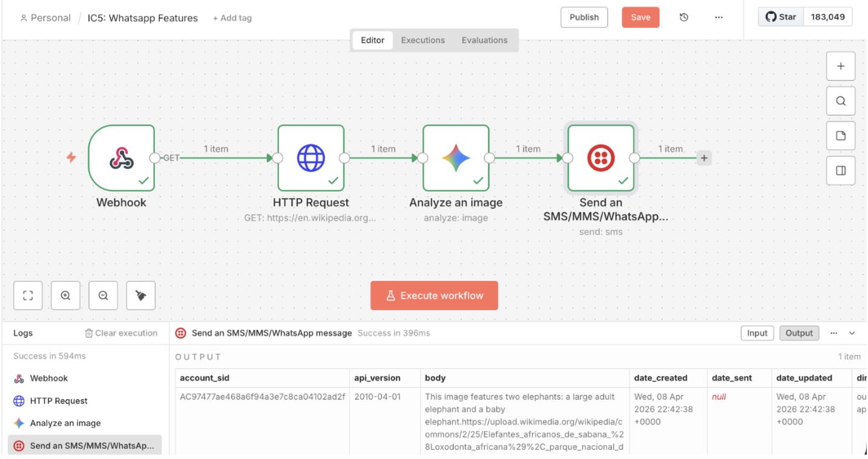Click the workflow name IC5: Whatsapp Features
This screenshot has width=868, height=459.
pyautogui.click(x=143, y=18)
